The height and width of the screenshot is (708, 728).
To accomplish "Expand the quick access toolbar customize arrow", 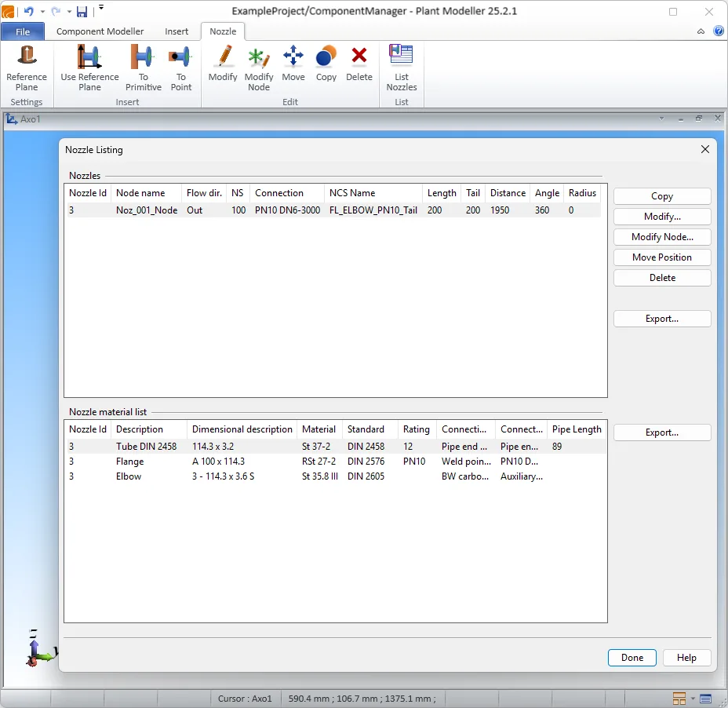I will click(100, 9).
